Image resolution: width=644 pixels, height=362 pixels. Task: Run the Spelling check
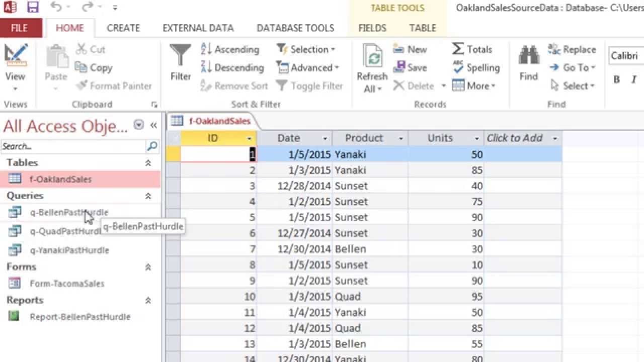coord(476,67)
